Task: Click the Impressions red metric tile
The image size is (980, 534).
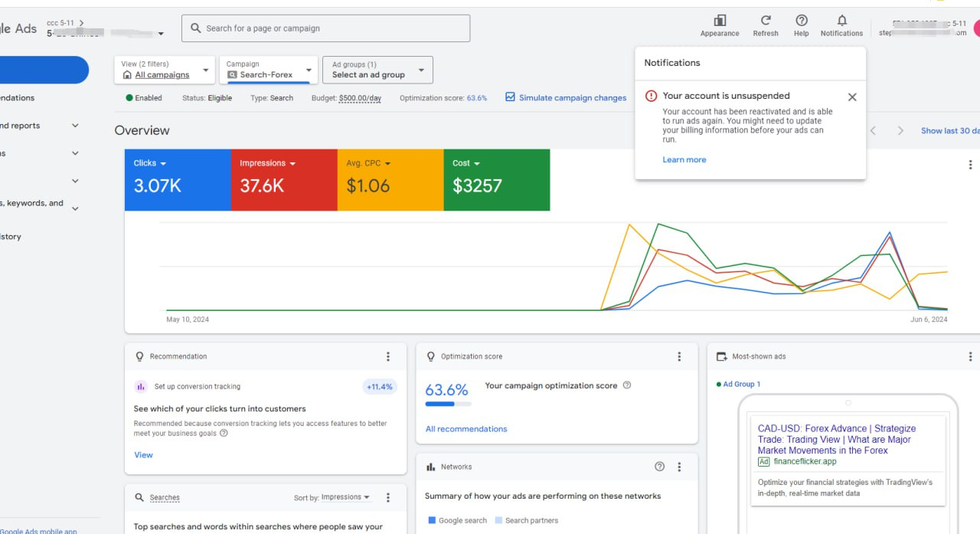Action: tap(284, 180)
